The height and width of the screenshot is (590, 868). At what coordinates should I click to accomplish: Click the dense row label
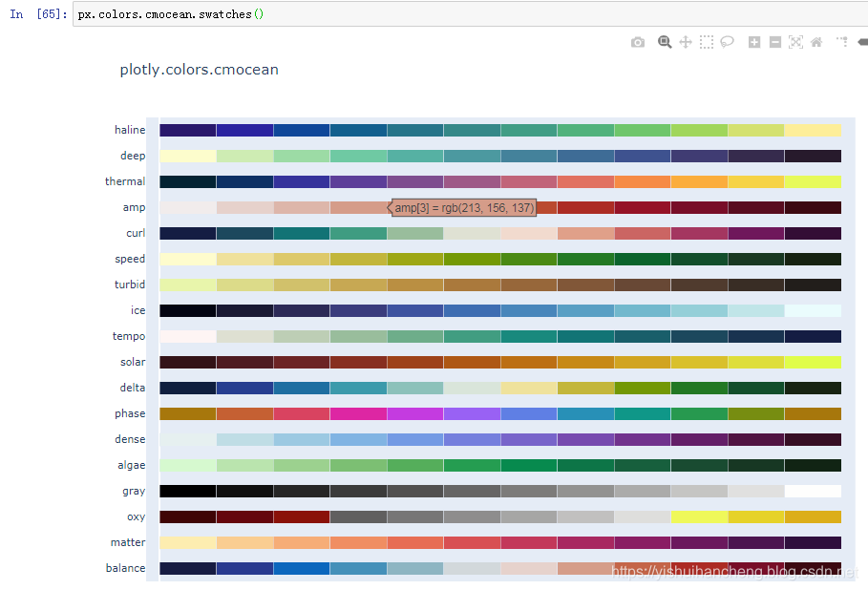pyautogui.click(x=130, y=439)
